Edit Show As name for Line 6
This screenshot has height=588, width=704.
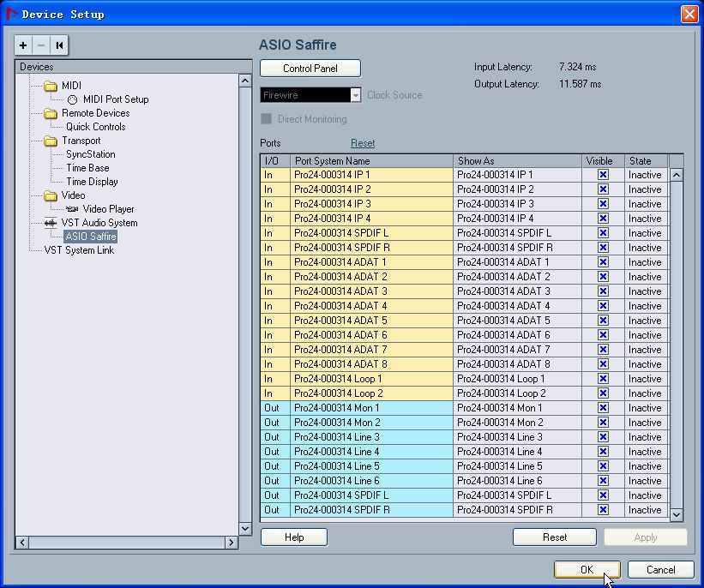pos(517,481)
